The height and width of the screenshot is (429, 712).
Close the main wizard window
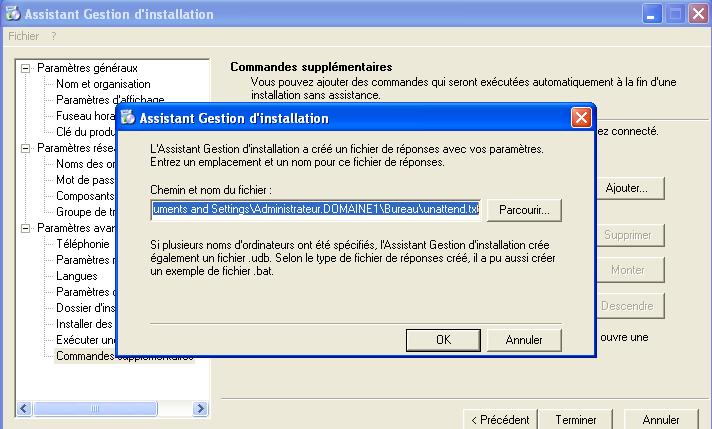(x=698, y=14)
